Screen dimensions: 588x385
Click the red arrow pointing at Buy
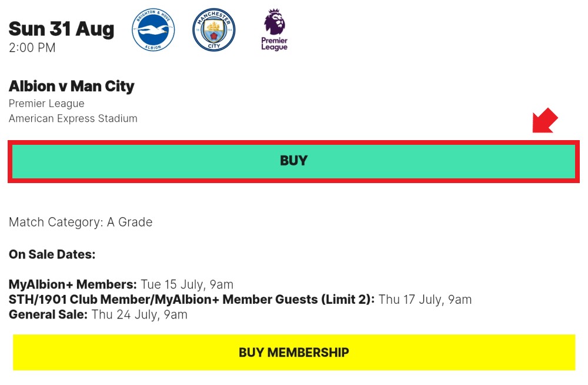[x=545, y=120]
